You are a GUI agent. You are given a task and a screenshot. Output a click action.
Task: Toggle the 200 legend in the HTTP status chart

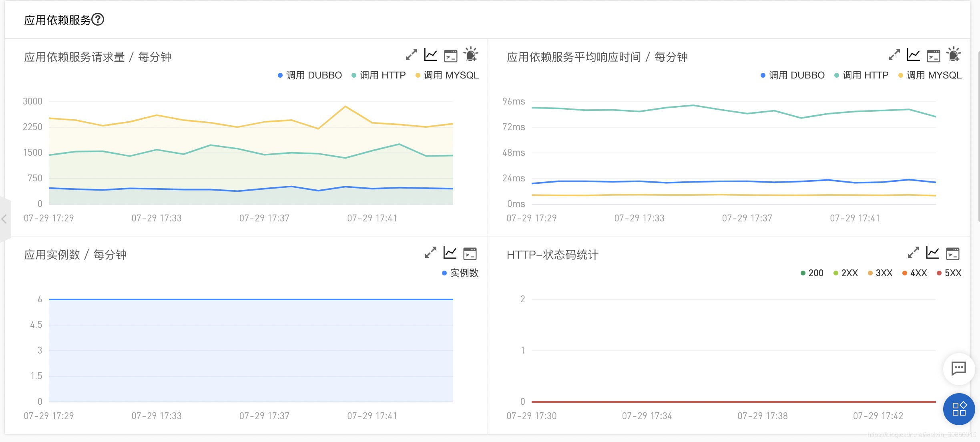[813, 273]
